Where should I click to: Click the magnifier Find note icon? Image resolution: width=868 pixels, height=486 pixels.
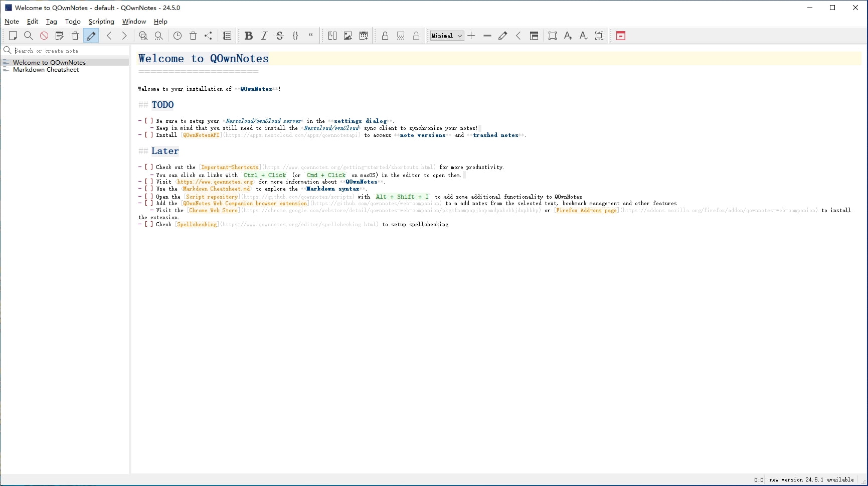coord(29,36)
